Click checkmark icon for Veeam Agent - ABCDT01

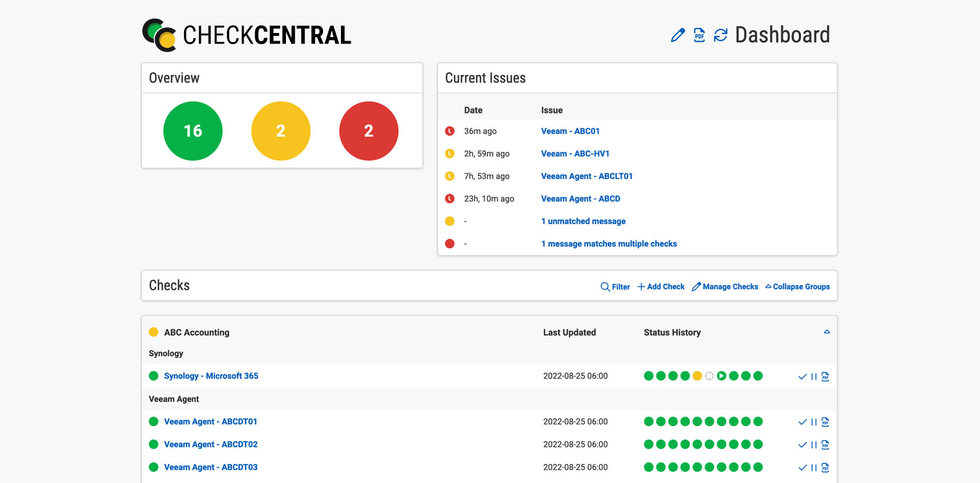click(802, 422)
